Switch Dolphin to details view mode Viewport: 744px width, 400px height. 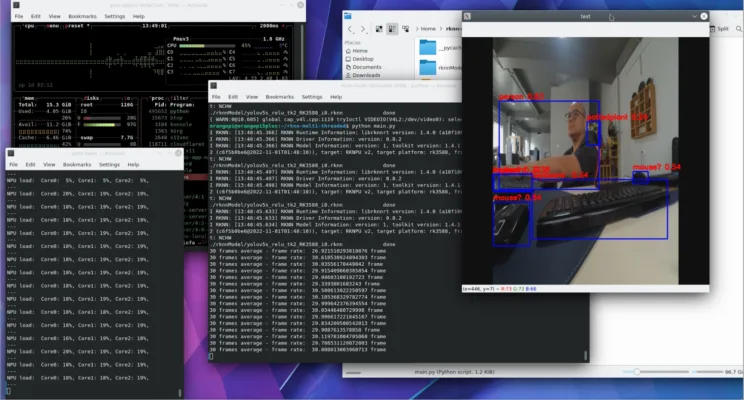tap(405, 29)
